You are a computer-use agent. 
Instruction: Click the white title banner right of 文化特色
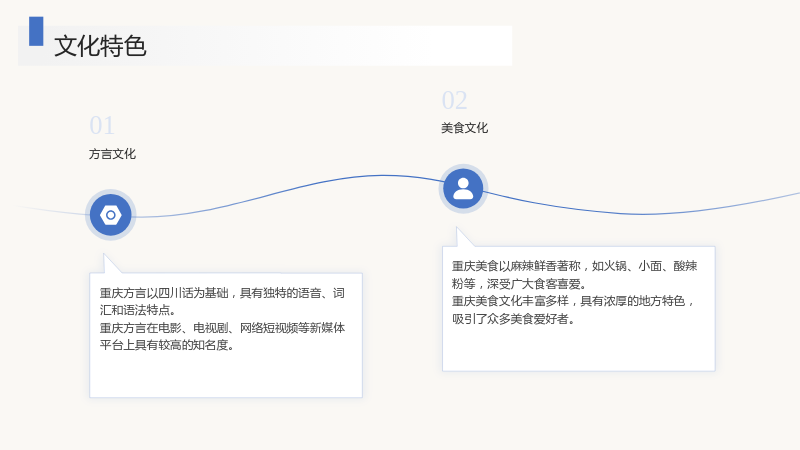tap(329, 46)
